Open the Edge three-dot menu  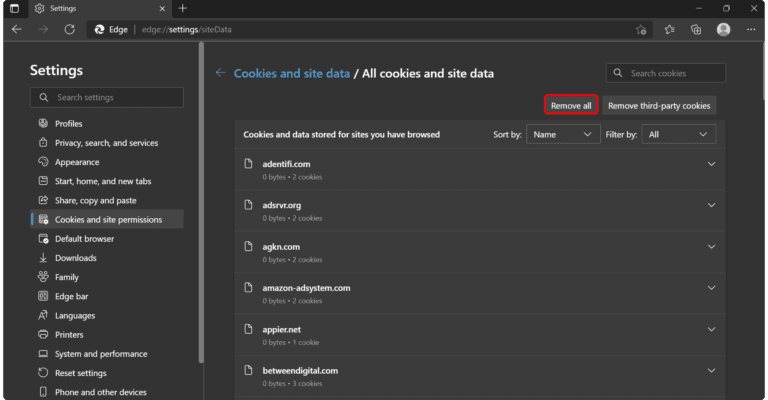point(751,30)
